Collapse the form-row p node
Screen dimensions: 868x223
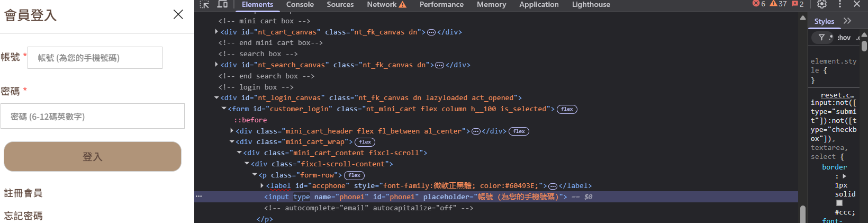coord(255,175)
